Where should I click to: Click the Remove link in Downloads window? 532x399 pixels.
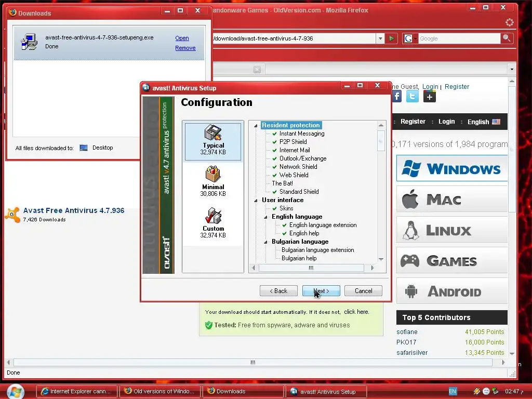(185, 48)
